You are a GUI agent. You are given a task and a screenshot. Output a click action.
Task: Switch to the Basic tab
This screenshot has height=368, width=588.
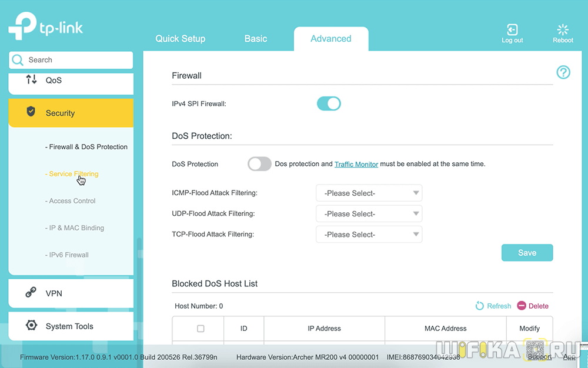coord(256,39)
